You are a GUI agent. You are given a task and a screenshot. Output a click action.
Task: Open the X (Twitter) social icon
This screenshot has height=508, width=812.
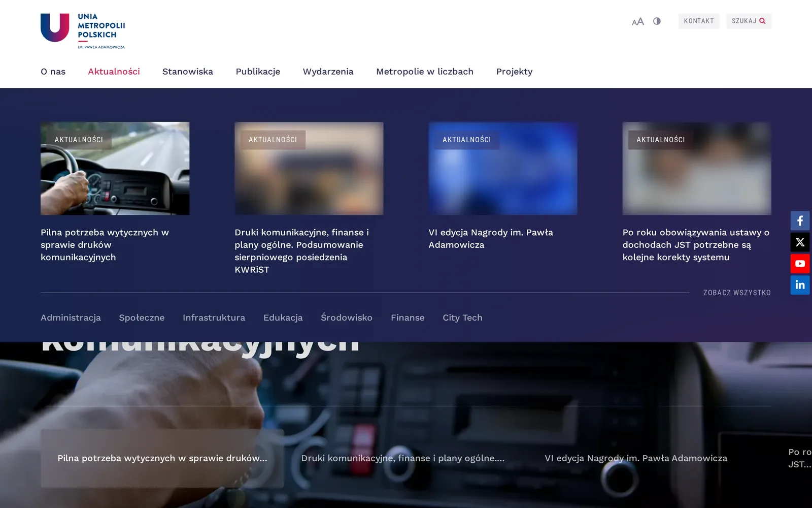800,242
